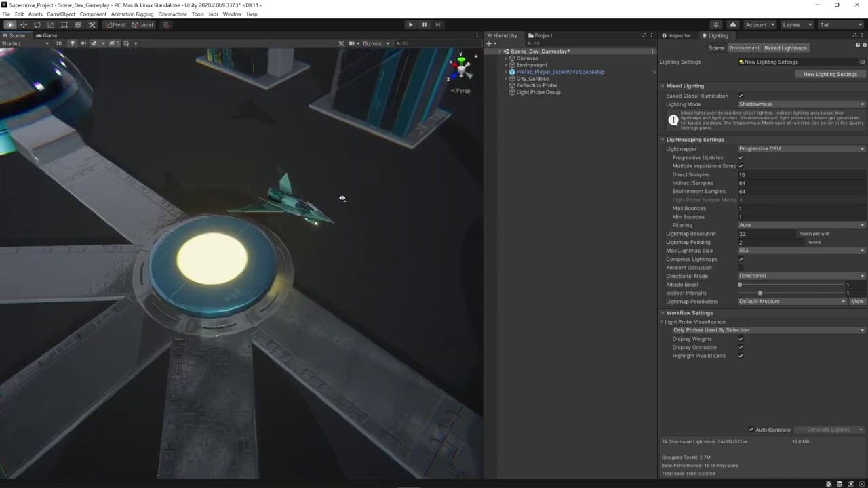This screenshot has width=868, height=488.
Task: Open the Animation Rigging menu
Action: (x=132, y=14)
